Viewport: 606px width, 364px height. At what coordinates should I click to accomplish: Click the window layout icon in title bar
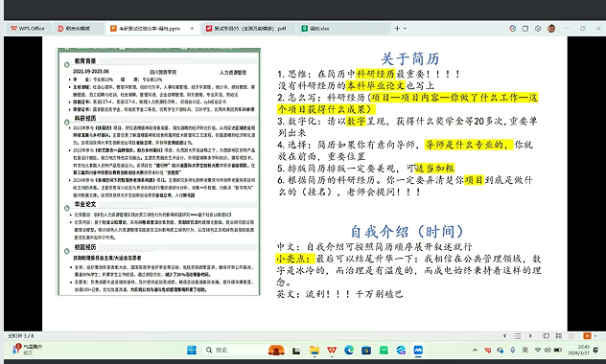(x=525, y=28)
